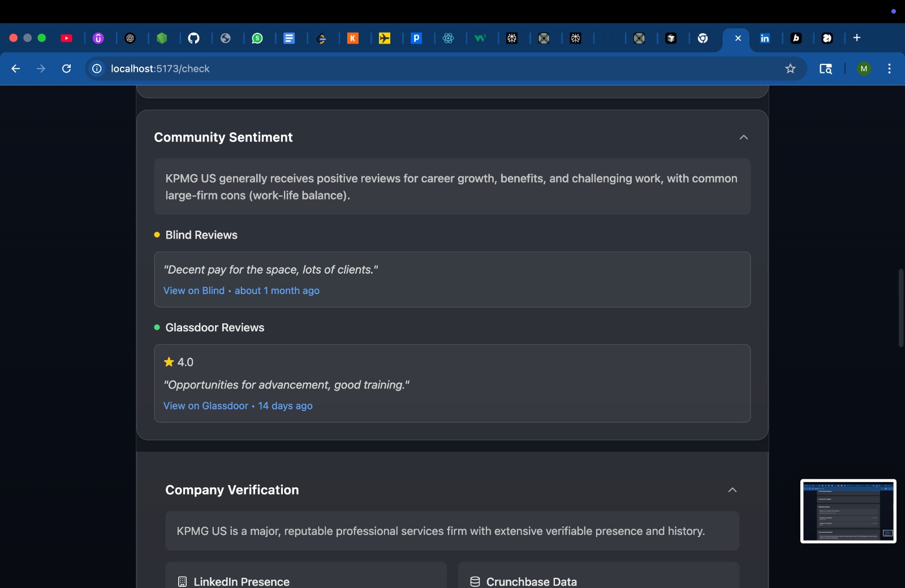The height and width of the screenshot is (588, 905).
Task: Click the Community Sentiment heading
Action: click(x=223, y=137)
